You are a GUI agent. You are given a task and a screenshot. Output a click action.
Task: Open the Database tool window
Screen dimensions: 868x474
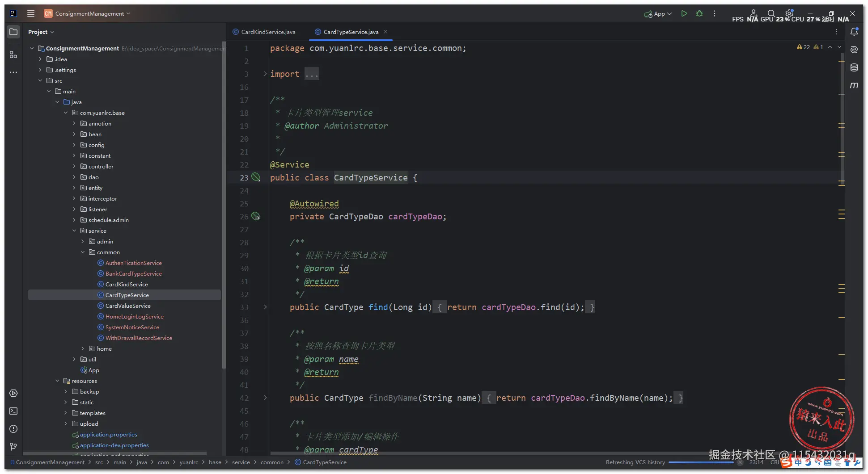point(854,67)
